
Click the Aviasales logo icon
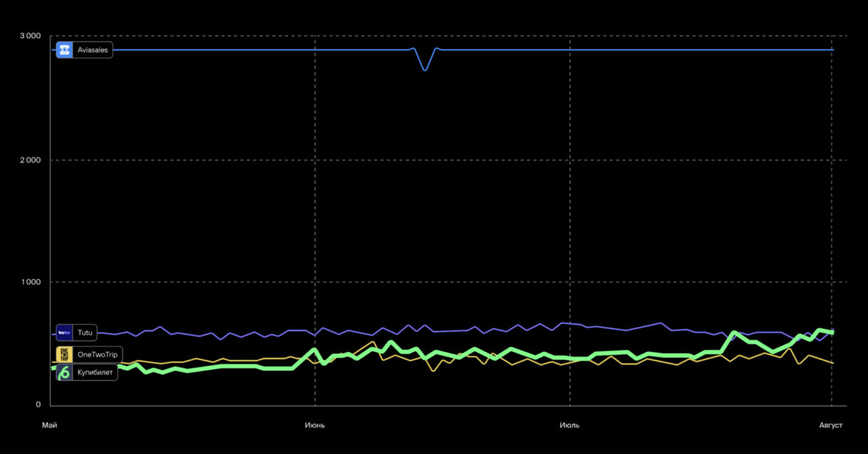click(x=64, y=49)
